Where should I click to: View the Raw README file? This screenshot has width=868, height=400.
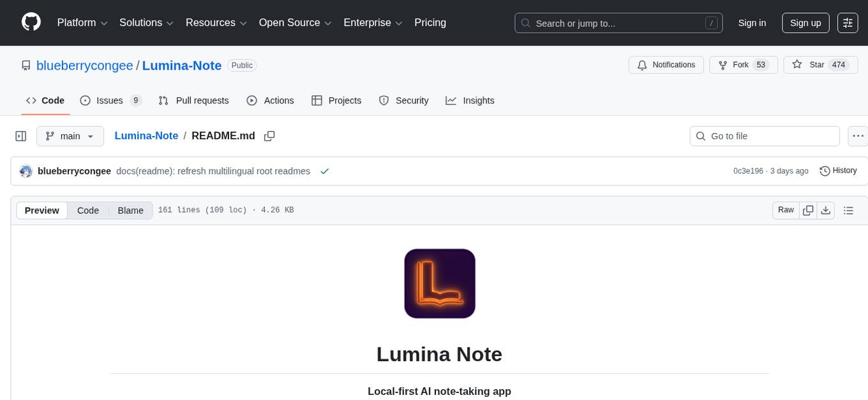785,210
